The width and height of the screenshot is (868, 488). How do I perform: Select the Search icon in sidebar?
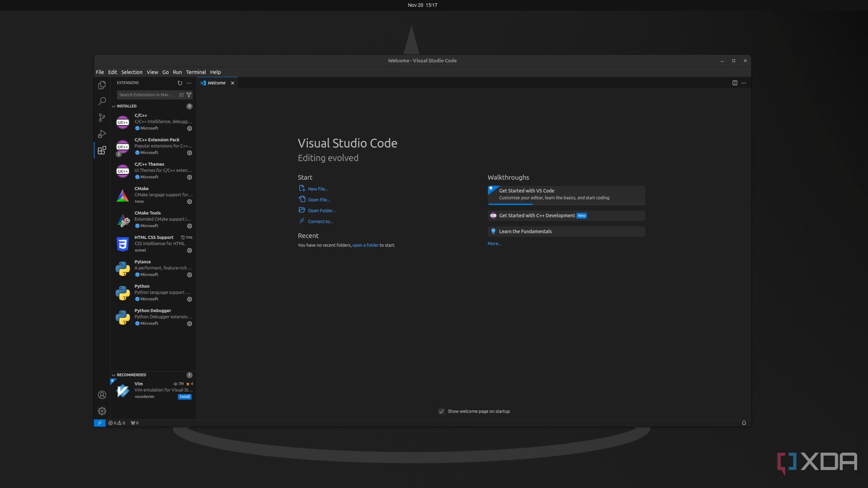tap(102, 101)
